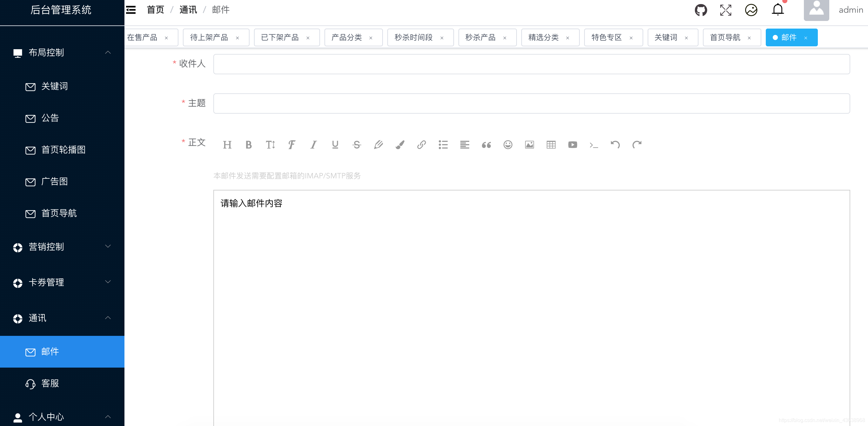The width and height of the screenshot is (868, 426).
Task: Apply strikethrough formatting
Action: click(x=357, y=144)
